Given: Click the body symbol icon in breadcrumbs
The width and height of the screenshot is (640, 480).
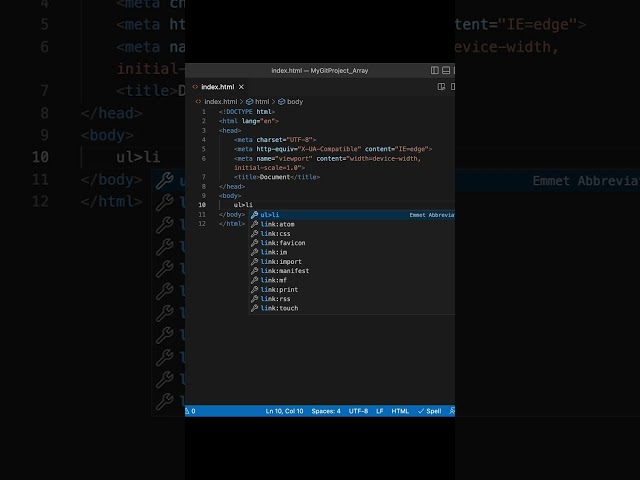Looking at the screenshot, I should click(x=281, y=102).
